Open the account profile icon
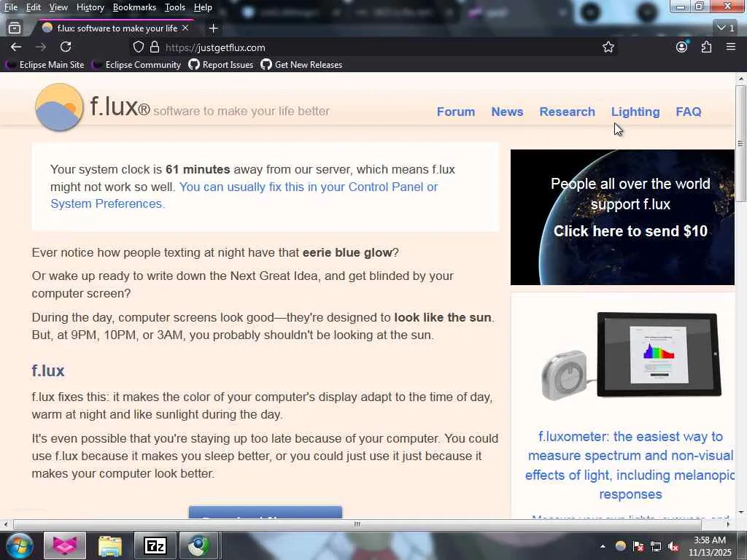This screenshot has width=747, height=560. [x=682, y=47]
